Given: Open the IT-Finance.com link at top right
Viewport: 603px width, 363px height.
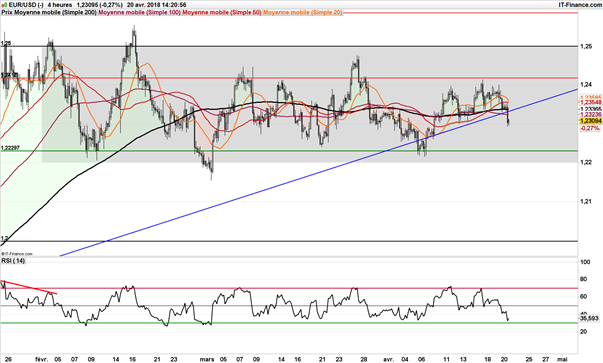Looking at the screenshot, I should [580, 5].
